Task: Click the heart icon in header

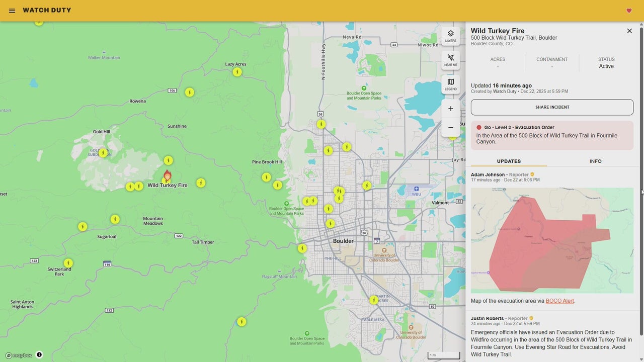Action: [x=629, y=11]
